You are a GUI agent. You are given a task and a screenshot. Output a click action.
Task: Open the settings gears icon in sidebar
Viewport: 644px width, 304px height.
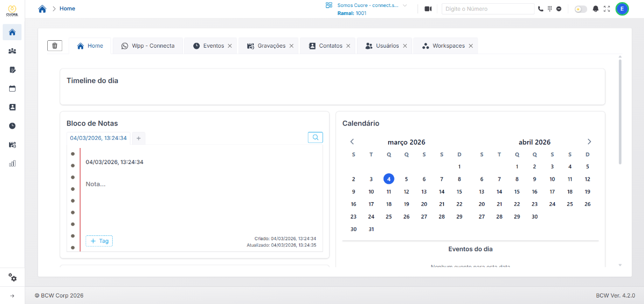[12, 277]
